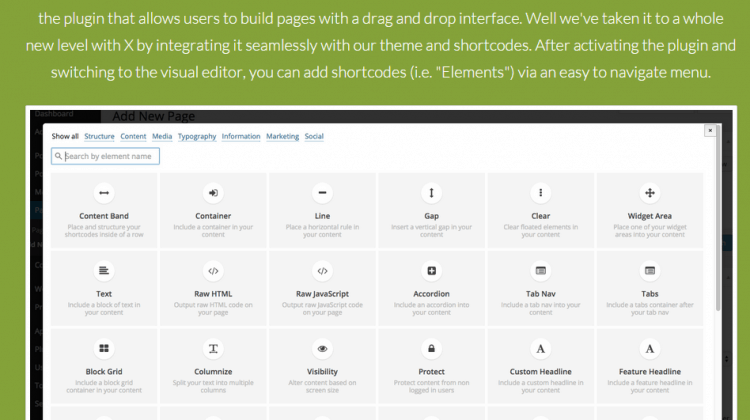Viewport: 750px width, 420px height.
Task: Insert the Gap element icon
Action: (x=431, y=193)
